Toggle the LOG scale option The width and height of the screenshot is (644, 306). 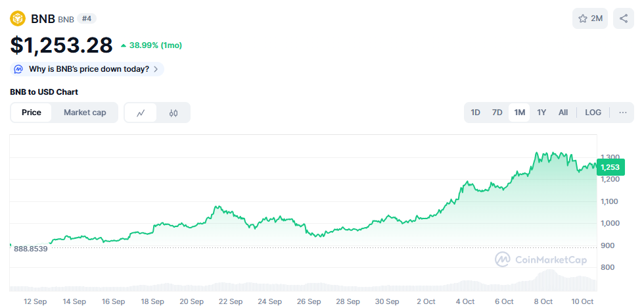click(593, 113)
